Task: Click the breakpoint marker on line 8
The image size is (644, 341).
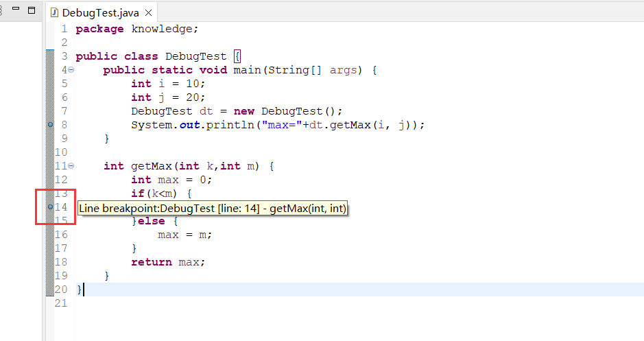Action: tap(51, 124)
